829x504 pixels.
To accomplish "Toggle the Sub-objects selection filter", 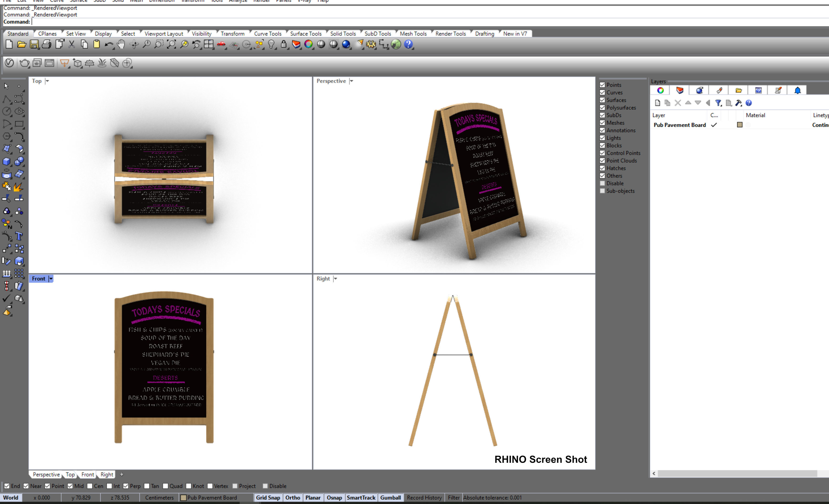I will [603, 191].
